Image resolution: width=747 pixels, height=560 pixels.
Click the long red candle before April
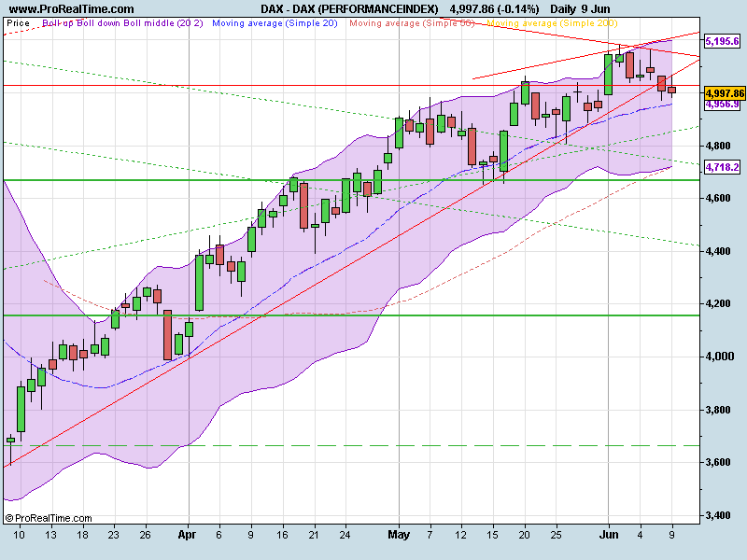click(x=168, y=335)
